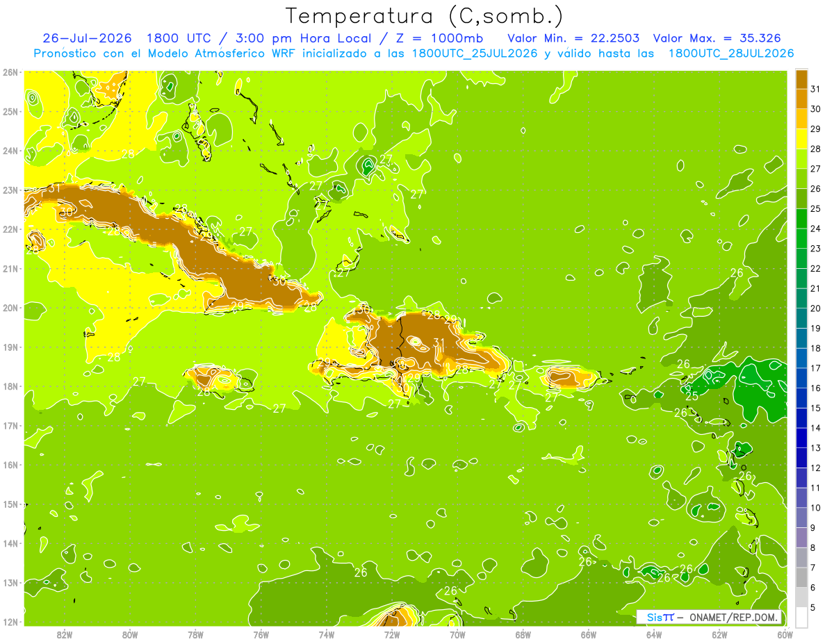834x644 pixels.
Task: Click the "14" label on color scale
Action: tap(815, 428)
